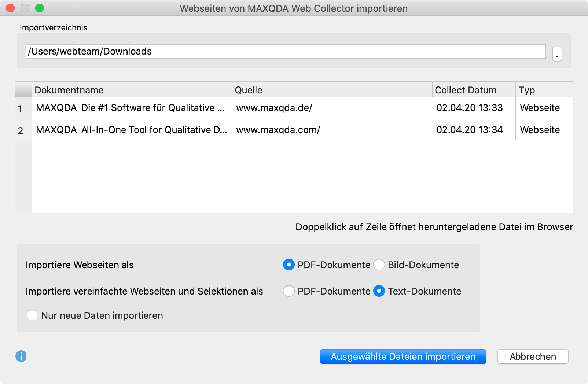The image size is (588, 384).
Task: Choose PDF-Dokumente for vereinfachte Webseiten
Action: click(289, 291)
